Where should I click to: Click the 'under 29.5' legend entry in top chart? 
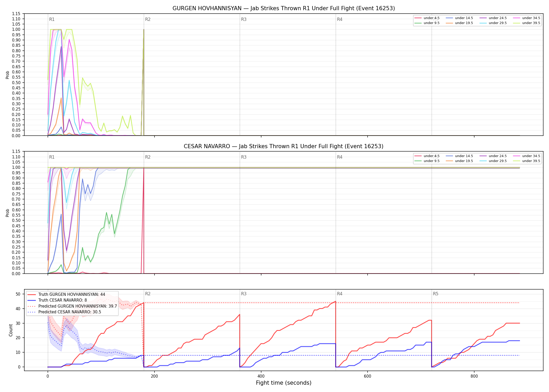pyautogui.click(x=493, y=23)
